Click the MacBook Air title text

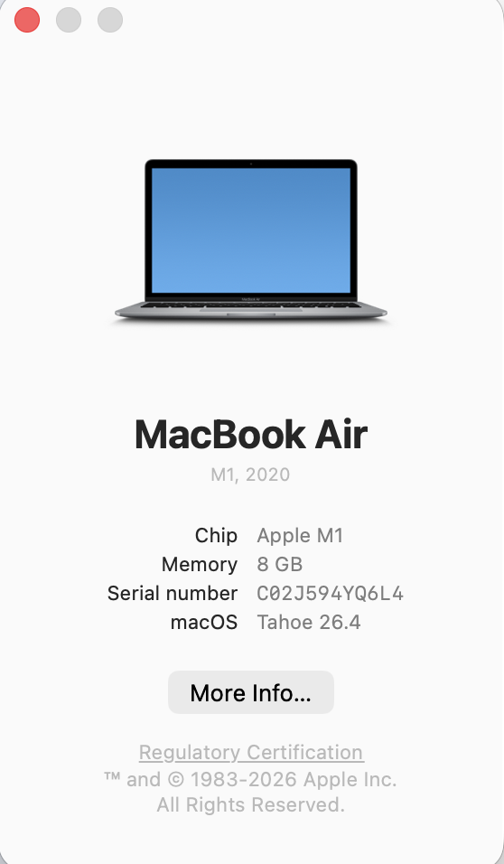click(250, 434)
